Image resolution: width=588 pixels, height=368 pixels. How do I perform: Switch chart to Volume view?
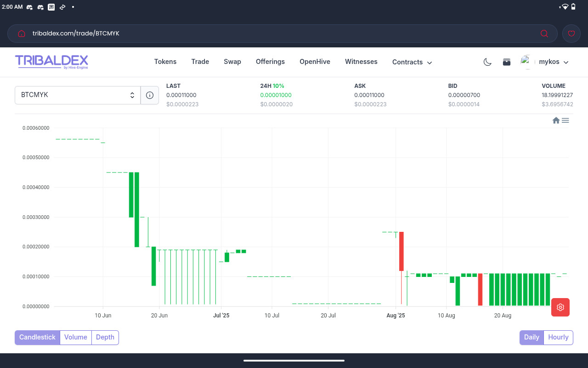tap(76, 337)
